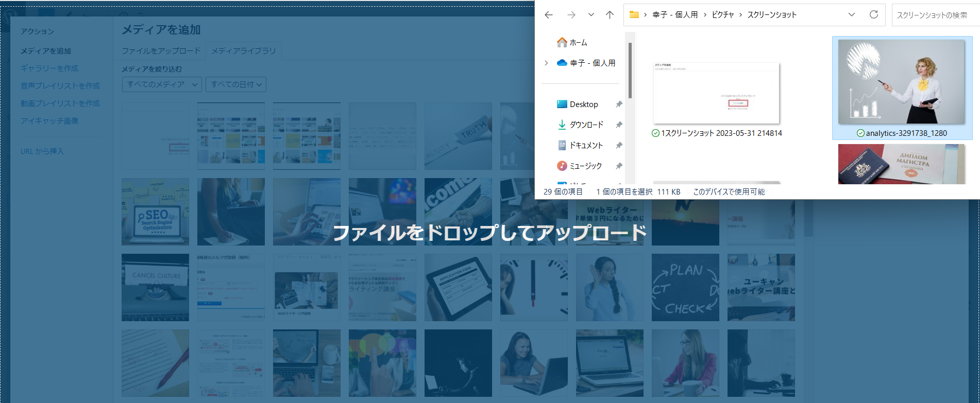Click 29 個の項目 in the status bar
980x403 pixels.
click(x=563, y=191)
